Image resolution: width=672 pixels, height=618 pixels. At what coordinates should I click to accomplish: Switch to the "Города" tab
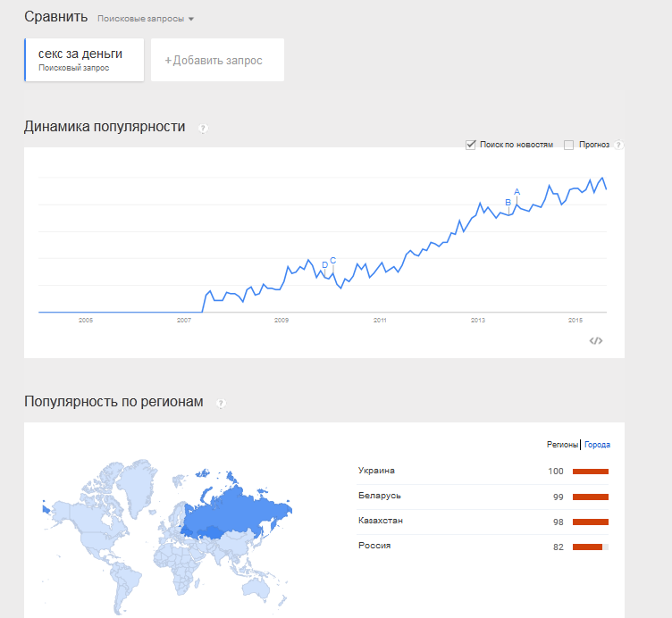(598, 445)
